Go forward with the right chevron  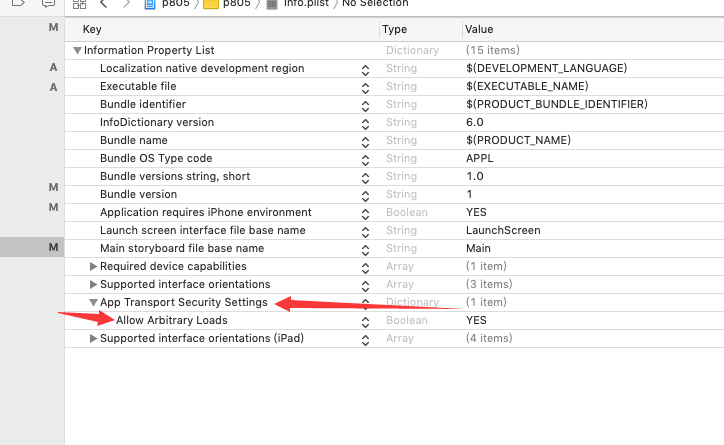tap(126, 4)
